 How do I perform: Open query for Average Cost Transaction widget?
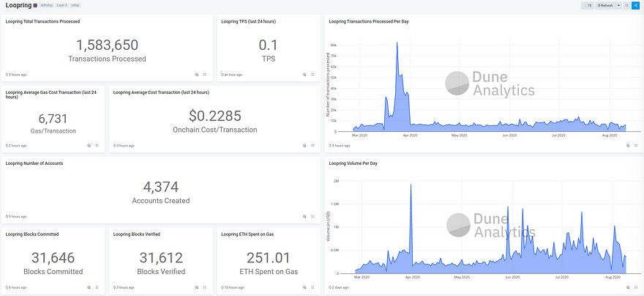pos(304,146)
